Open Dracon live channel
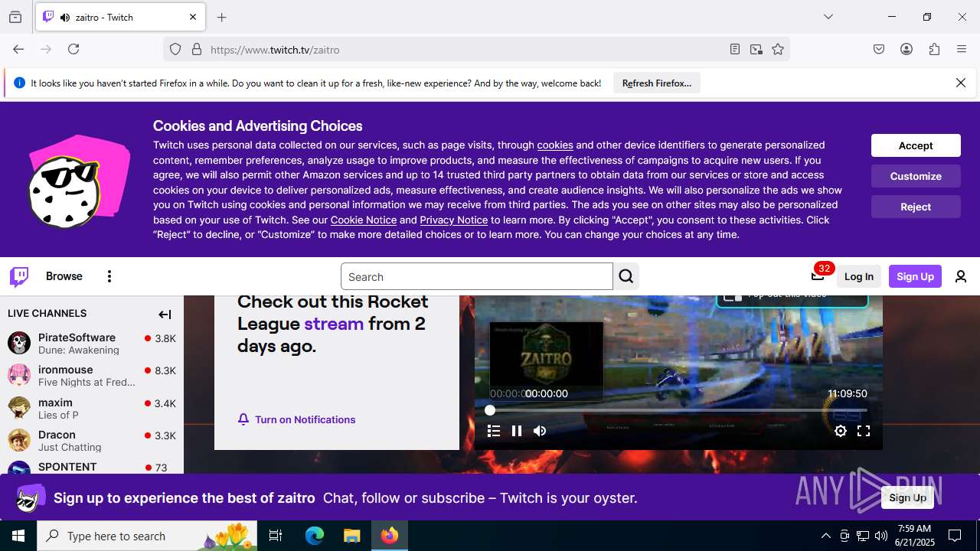The image size is (980, 551). tap(92, 440)
